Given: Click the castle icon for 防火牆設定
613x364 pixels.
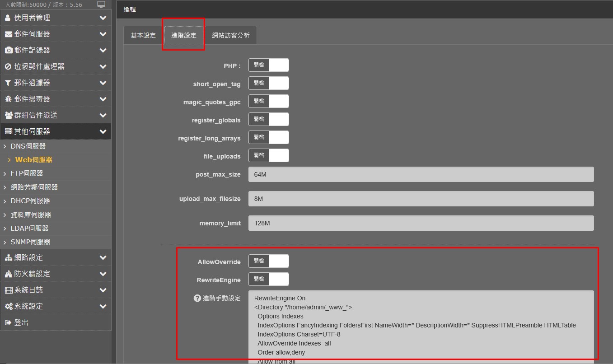Looking at the screenshot, I should pos(8,274).
